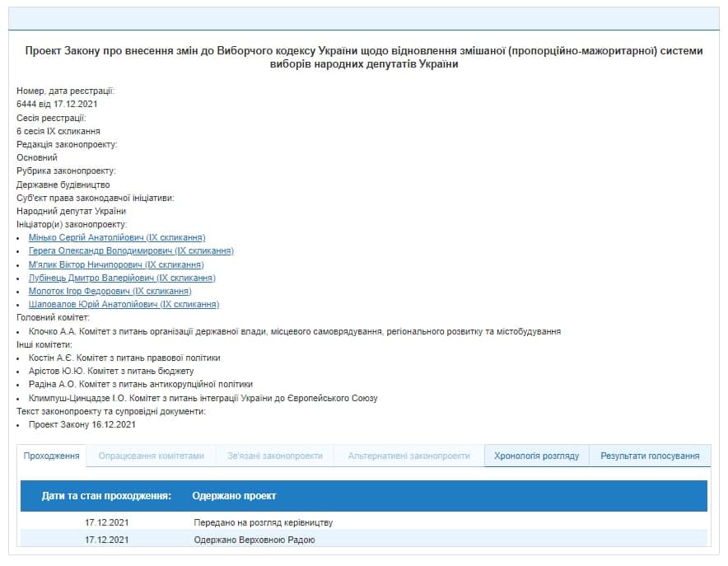Click М'ялик Віктор Ничипорович link
Screen dimensions: 728x566
tap(115, 264)
